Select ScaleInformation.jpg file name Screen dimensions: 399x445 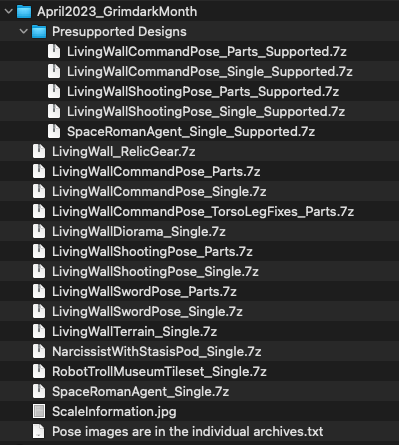click(114, 412)
